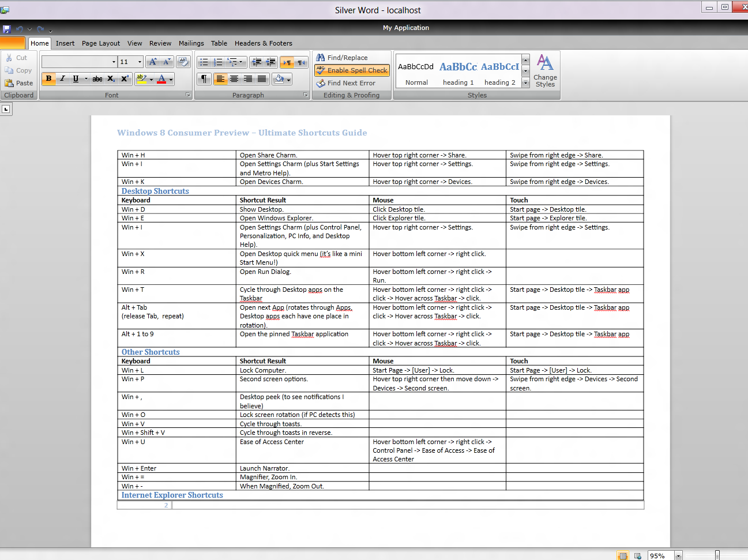Apply the heading 1 style
The image size is (748, 560).
tap(458, 71)
